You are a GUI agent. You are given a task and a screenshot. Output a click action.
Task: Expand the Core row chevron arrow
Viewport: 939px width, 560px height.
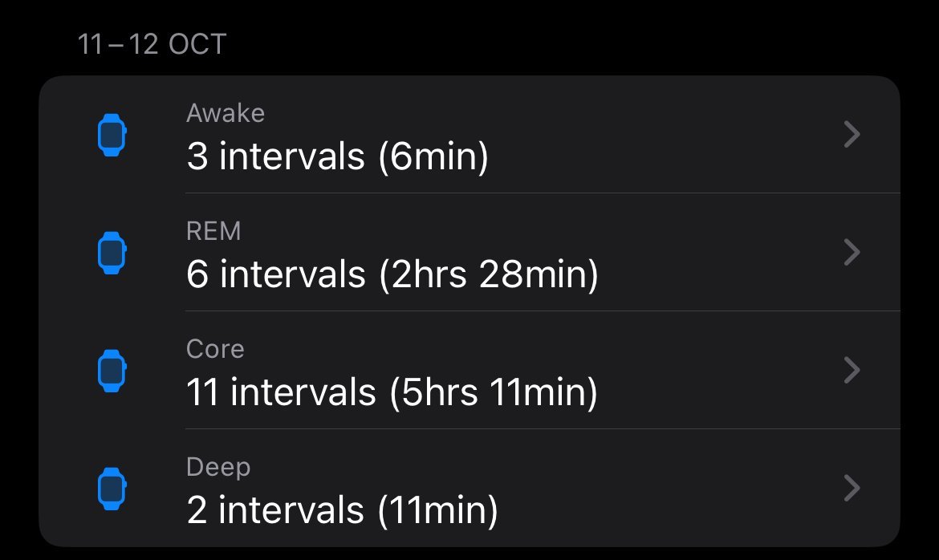click(852, 371)
